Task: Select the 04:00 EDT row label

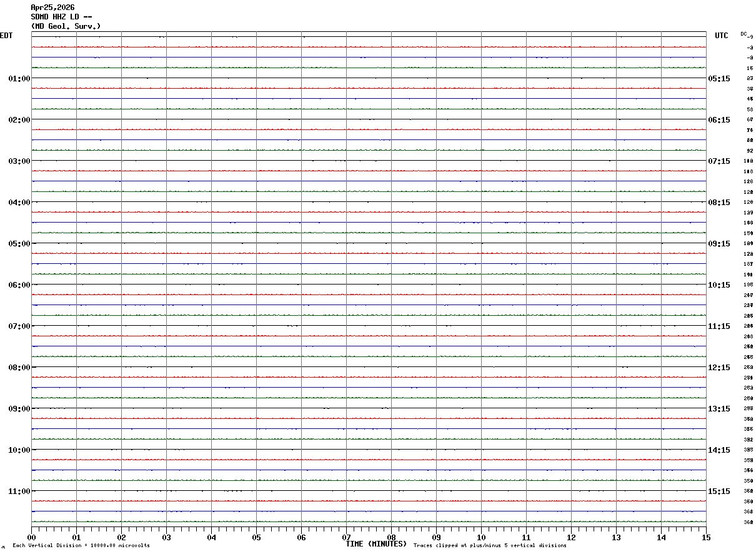Action: 19,202
